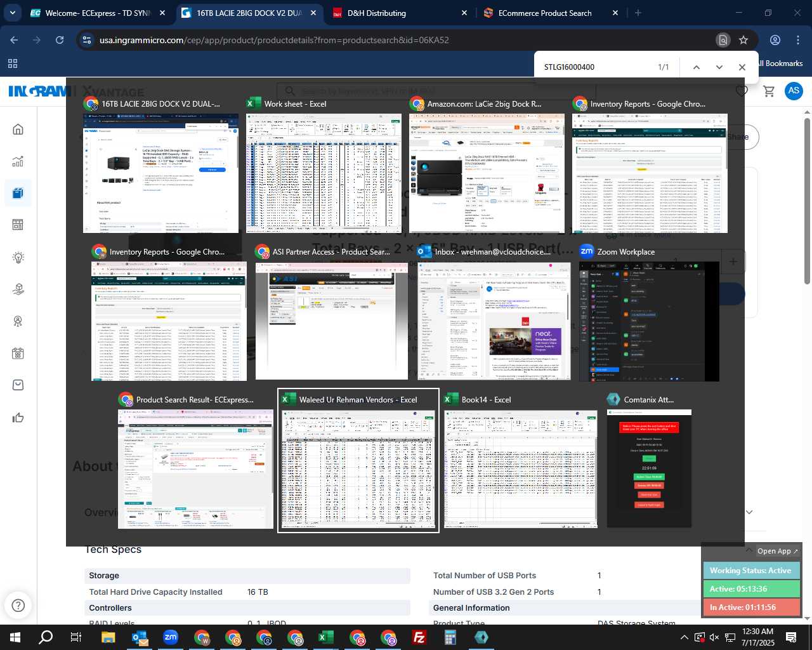The height and width of the screenshot is (650, 812).
Task: Jump to next find result
Action: (x=719, y=67)
